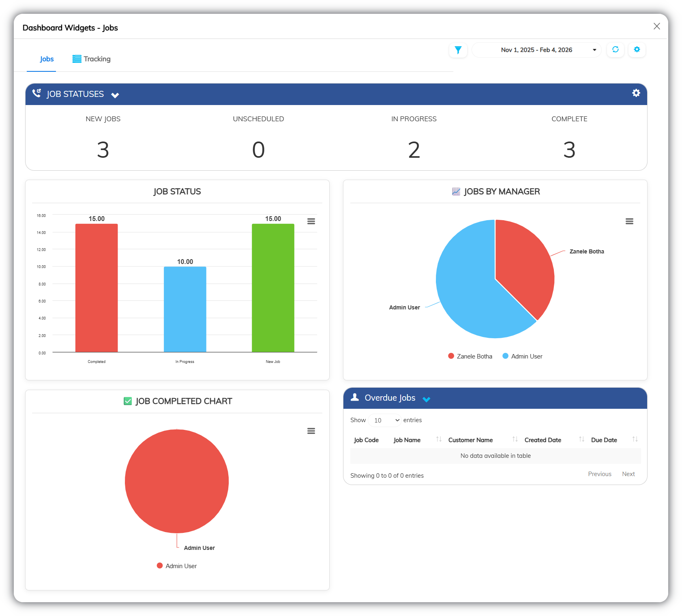
Task: Click the Complete count 3
Action: [x=569, y=150]
